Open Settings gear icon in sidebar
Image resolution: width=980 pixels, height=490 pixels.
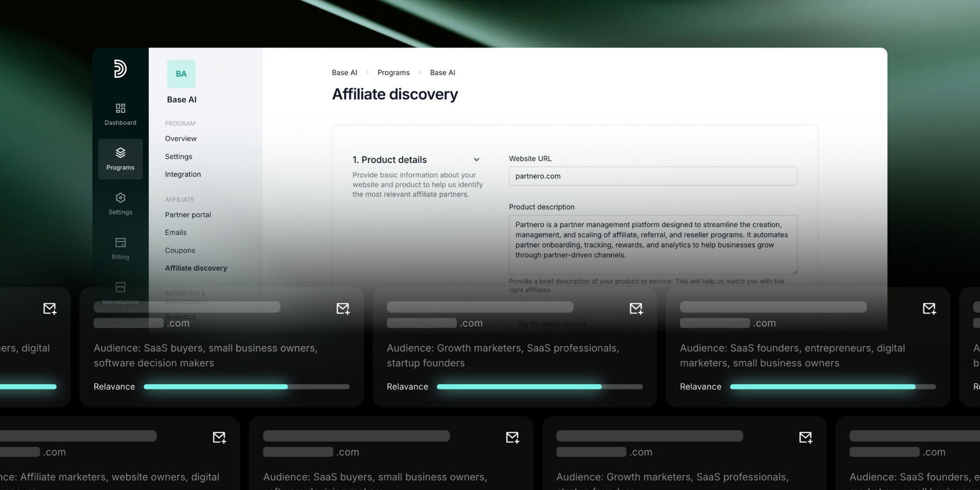point(120,198)
